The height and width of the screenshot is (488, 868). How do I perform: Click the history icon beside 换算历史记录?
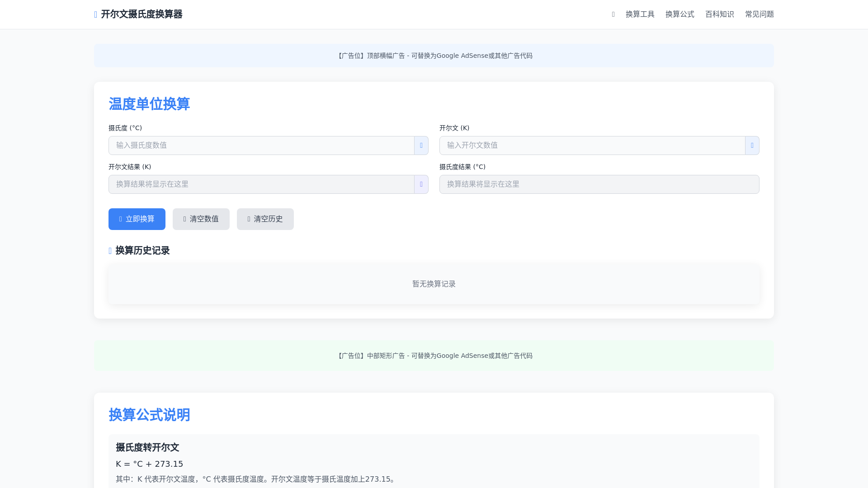tap(110, 251)
